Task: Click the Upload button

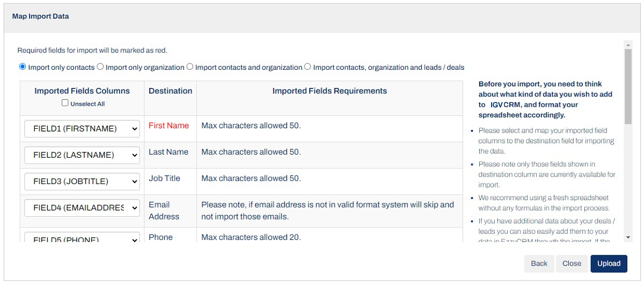Action: [609, 263]
